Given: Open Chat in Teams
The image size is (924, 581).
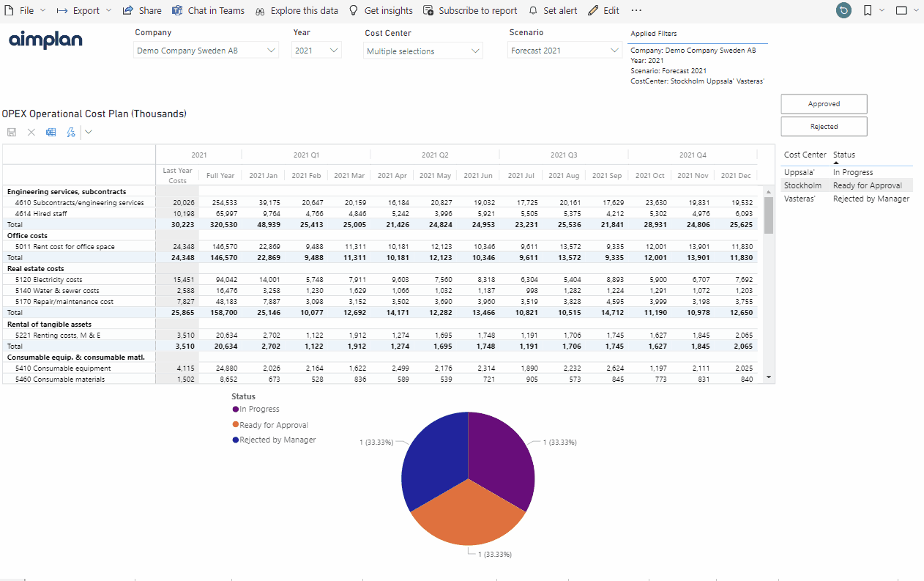Looking at the screenshot, I should (x=209, y=10).
